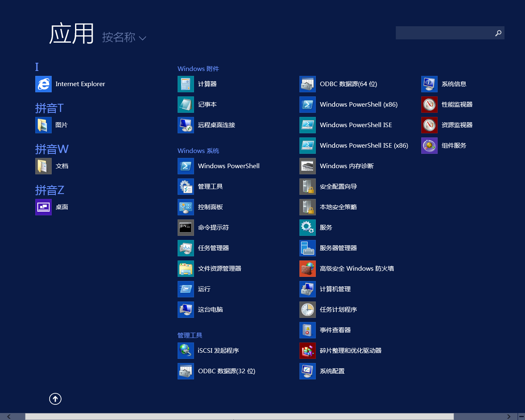
Task: Click the Windows 附件 group header
Action: 198,68
